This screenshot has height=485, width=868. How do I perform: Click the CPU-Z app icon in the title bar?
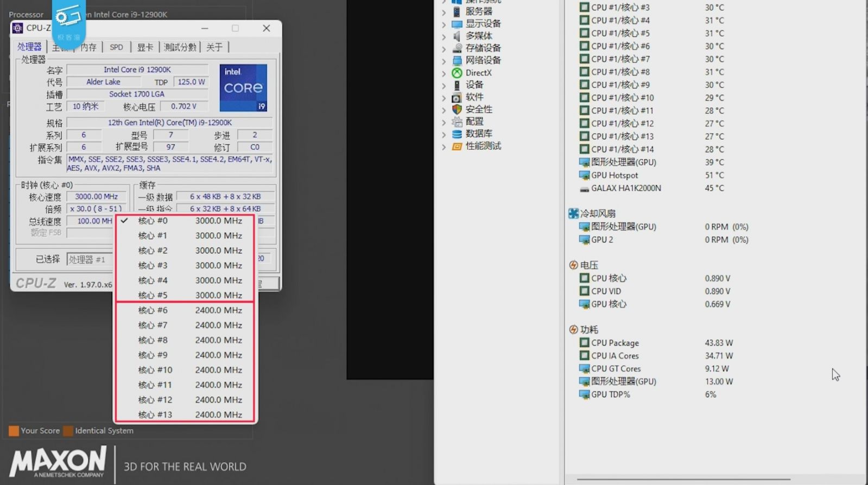(x=17, y=28)
